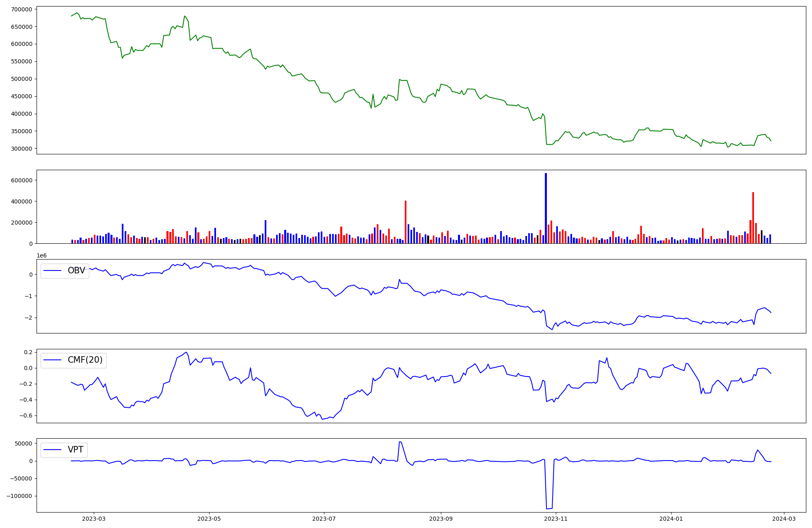Click the 2024-03 x-axis date label
Screen dimensions: 812x528
[x=784, y=519]
